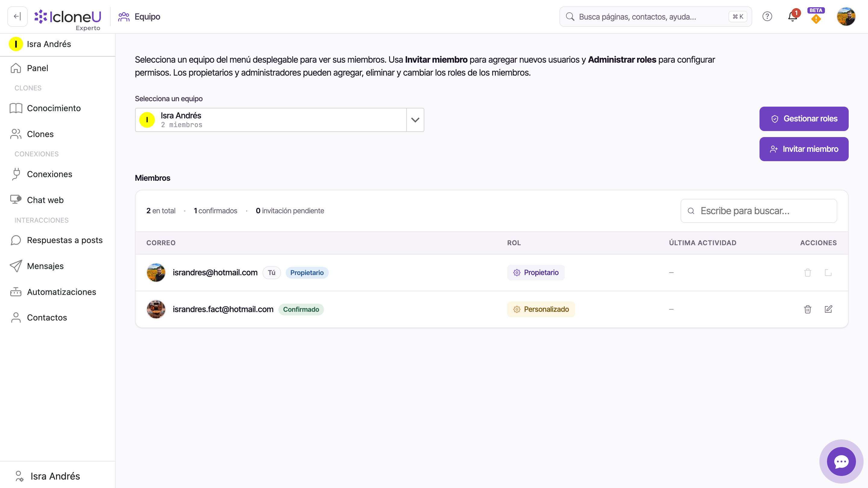
Task: Click the ⌘K shortcut badge
Action: pyautogui.click(x=737, y=17)
